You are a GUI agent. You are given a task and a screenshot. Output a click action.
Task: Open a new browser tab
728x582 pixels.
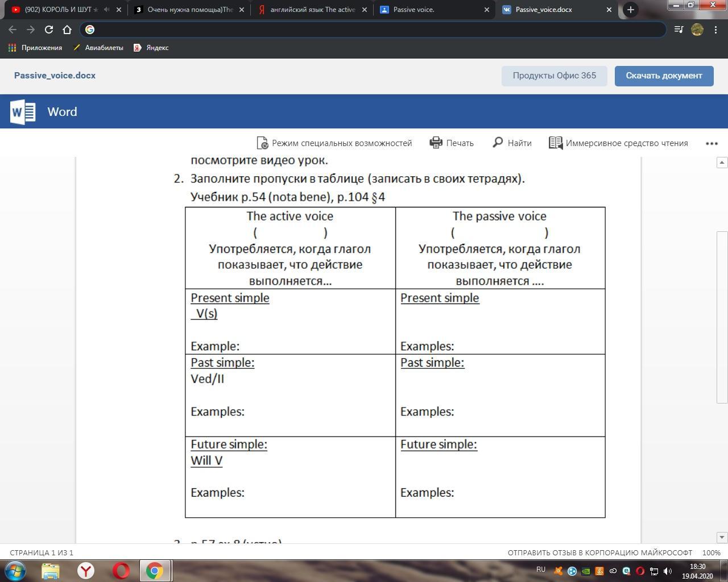click(630, 10)
